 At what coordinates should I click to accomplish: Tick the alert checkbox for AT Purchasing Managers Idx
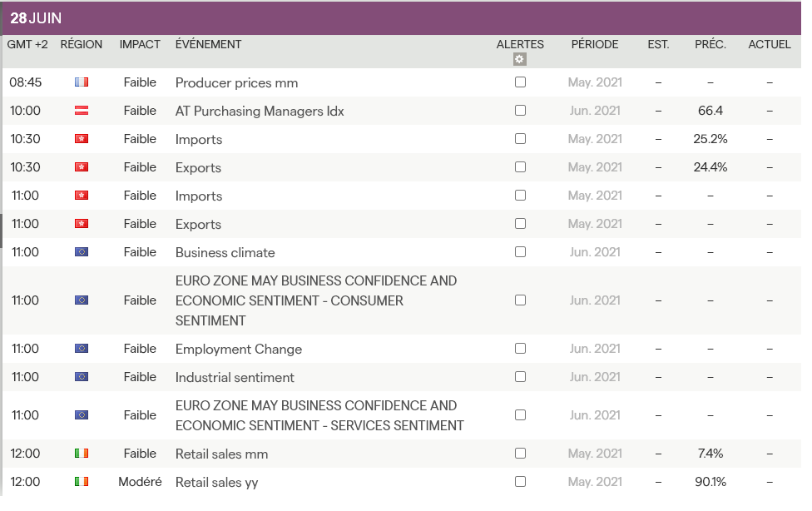(520, 111)
